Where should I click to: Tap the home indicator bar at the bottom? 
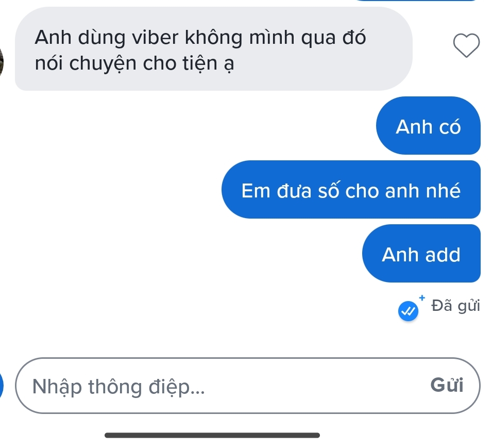212,435
